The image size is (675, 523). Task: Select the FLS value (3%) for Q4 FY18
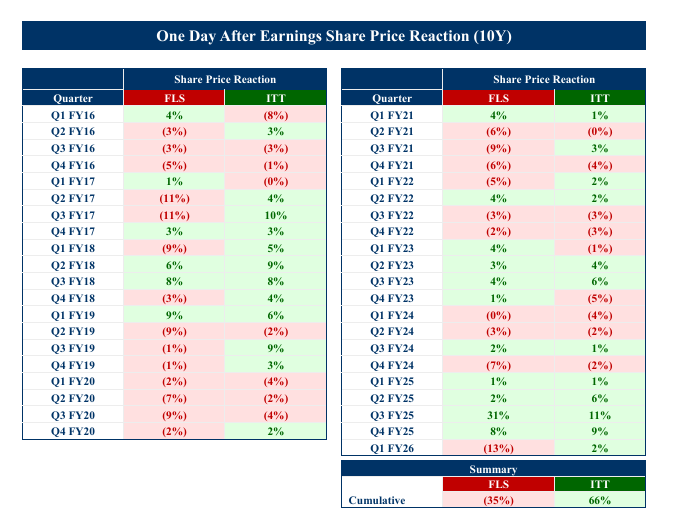[174, 298]
